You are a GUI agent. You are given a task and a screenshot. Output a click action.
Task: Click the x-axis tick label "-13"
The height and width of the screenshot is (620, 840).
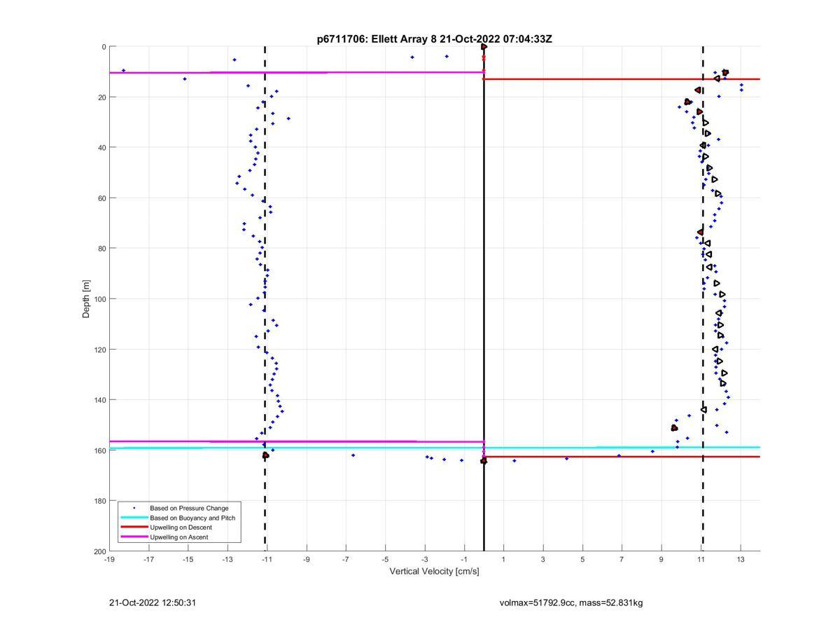tap(227, 560)
